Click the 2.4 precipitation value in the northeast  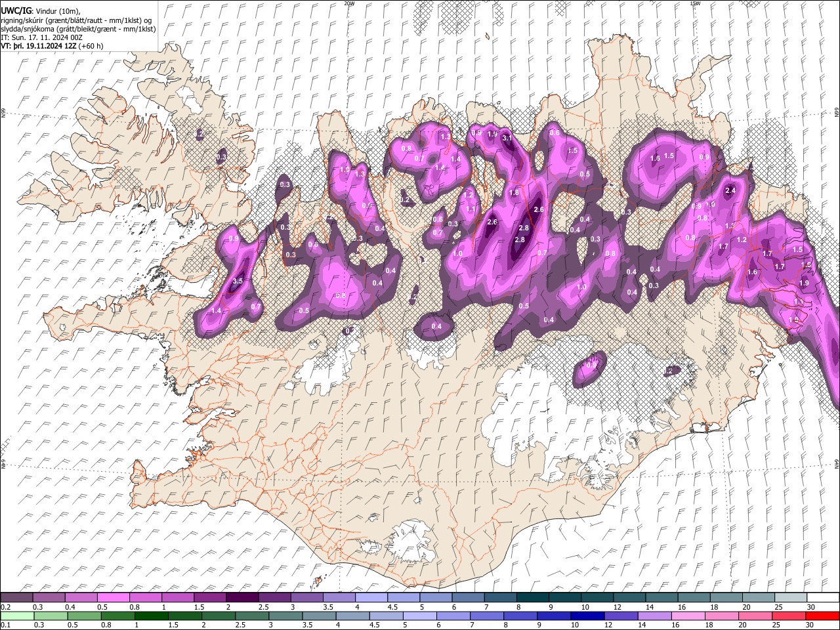tap(730, 190)
